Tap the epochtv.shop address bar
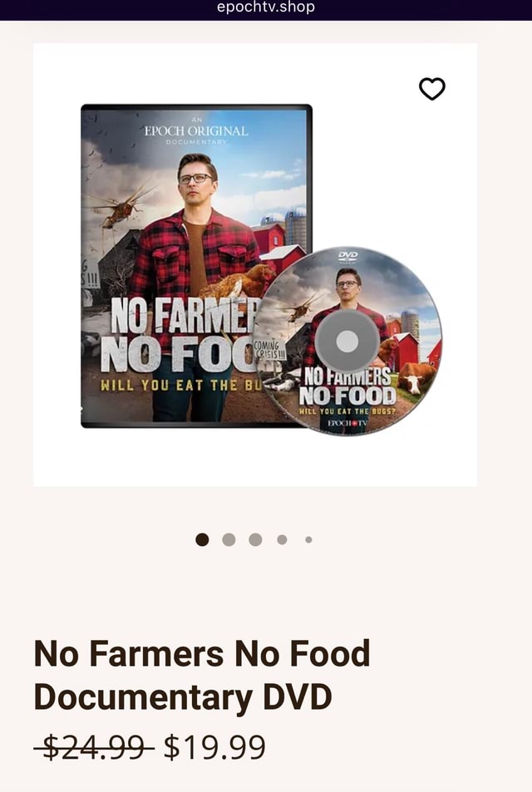 coord(266,7)
